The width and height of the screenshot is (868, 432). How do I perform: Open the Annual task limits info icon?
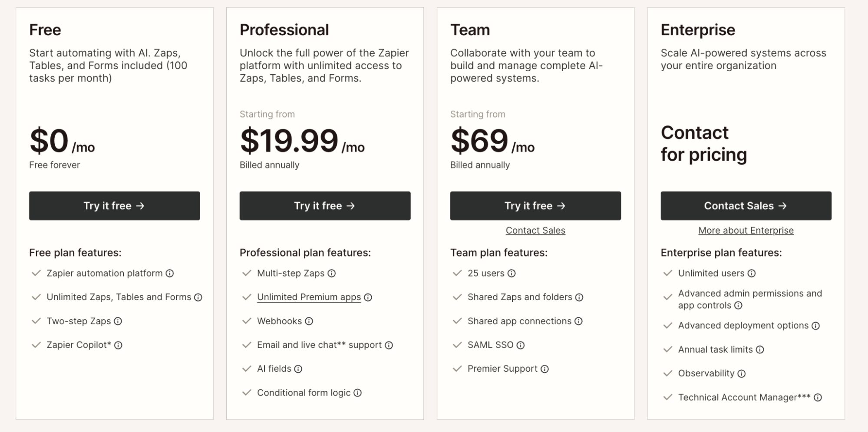pyautogui.click(x=760, y=350)
